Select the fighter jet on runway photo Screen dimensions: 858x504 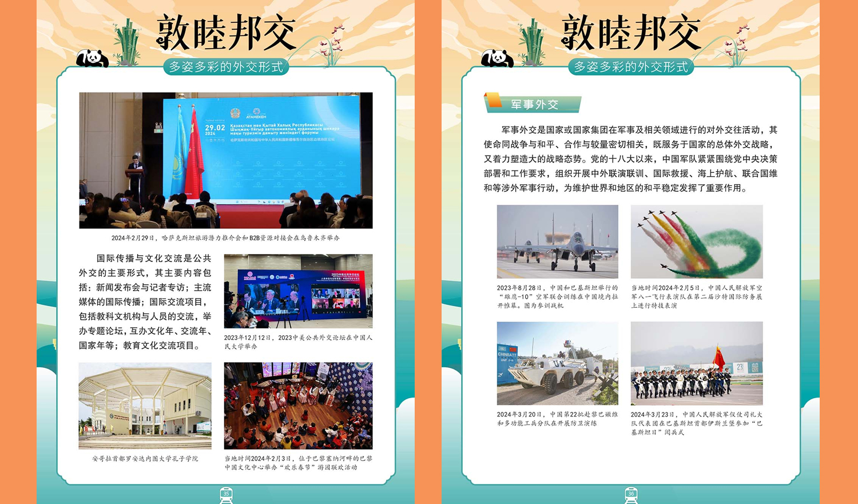tap(557, 241)
